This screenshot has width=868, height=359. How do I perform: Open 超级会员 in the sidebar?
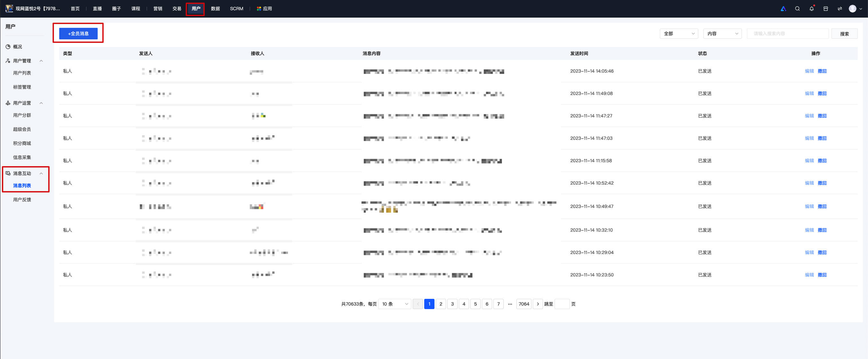(x=22, y=129)
